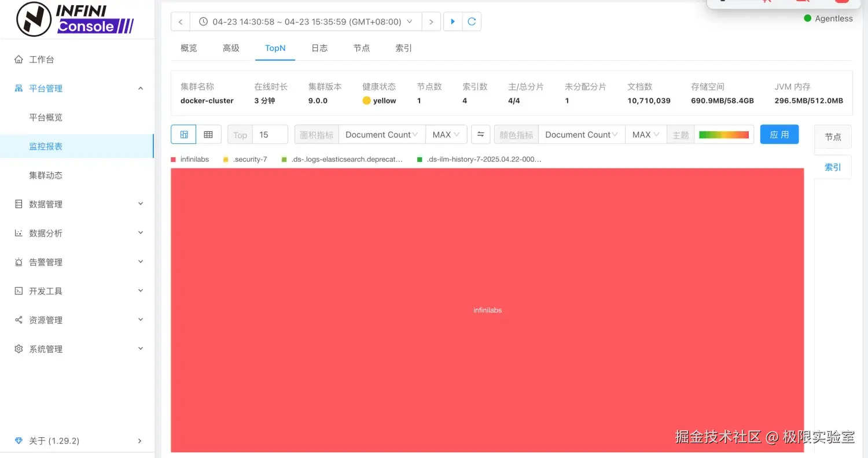Click the 平台管理 cluster icon
Image resolution: width=868 pixels, height=458 pixels.
(x=19, y=88)
